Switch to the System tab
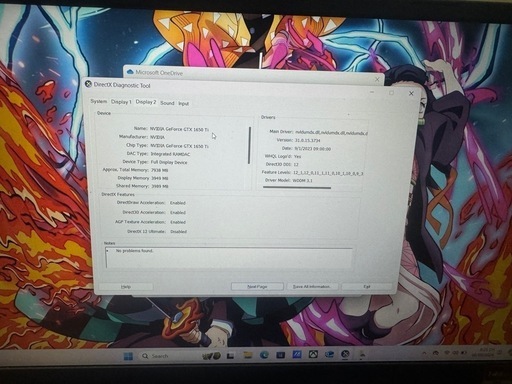Image resolution: width=512 pixels, height=384 pixels. 99,101
